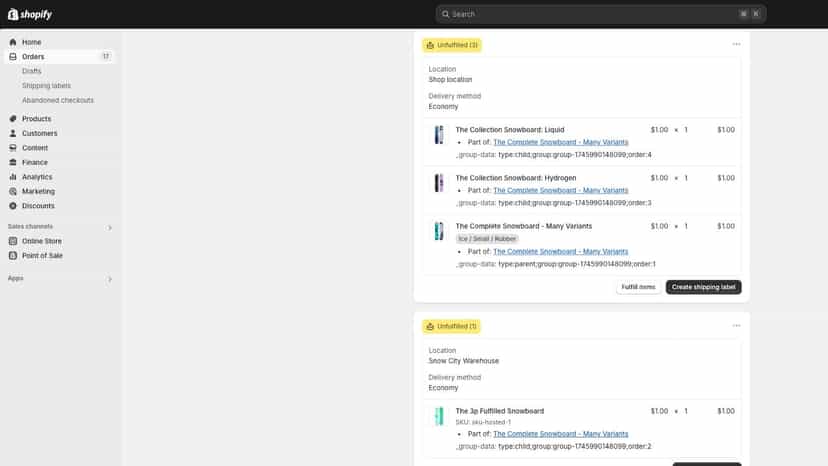This screenshot has height=466, width=828.
Task: Click the Fulfill items button
Action: (x=638, y=287)
